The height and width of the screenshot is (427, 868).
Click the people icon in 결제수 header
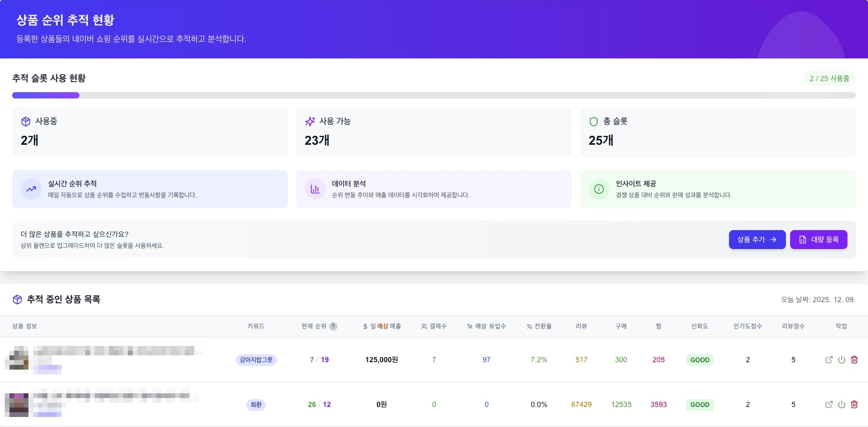point(424,326)
